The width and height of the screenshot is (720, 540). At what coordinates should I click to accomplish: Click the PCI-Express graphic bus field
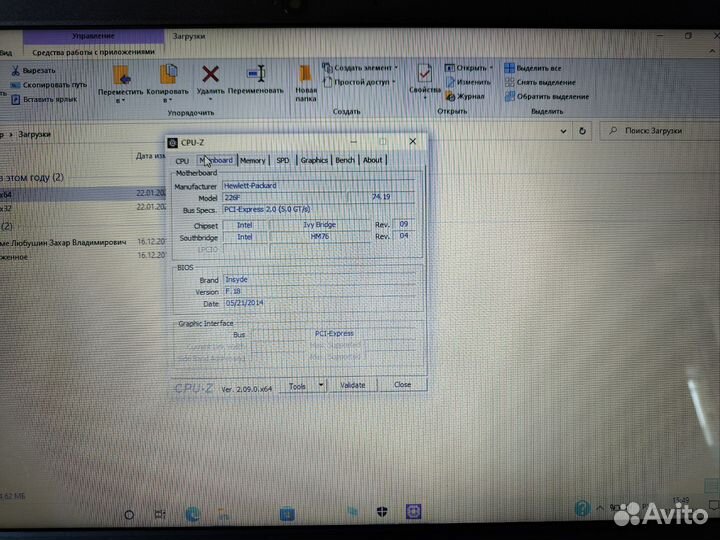334,333
